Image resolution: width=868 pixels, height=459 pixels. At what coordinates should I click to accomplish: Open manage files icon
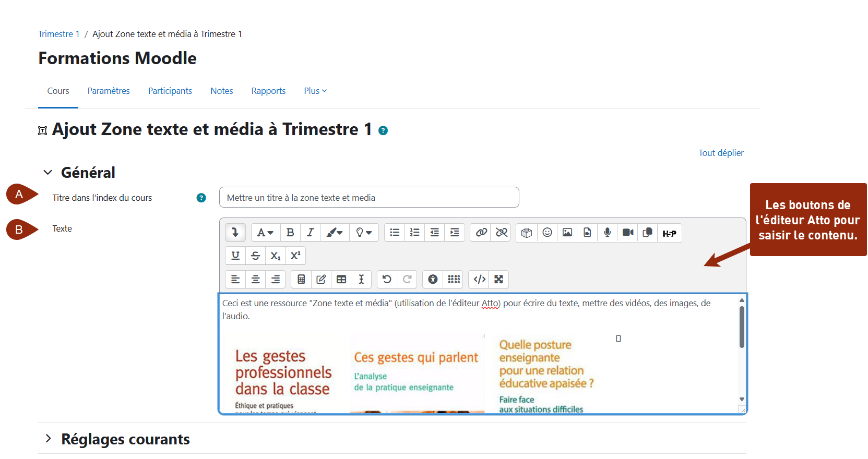tap(648, 233)
